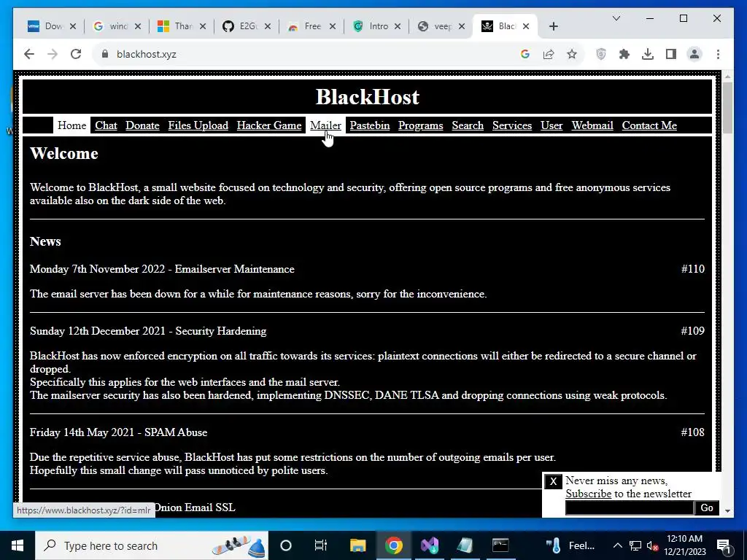Viewport: 747px width, 560px height.
Task: Close the GitHub E2G tab
Action: click(267, 26)
